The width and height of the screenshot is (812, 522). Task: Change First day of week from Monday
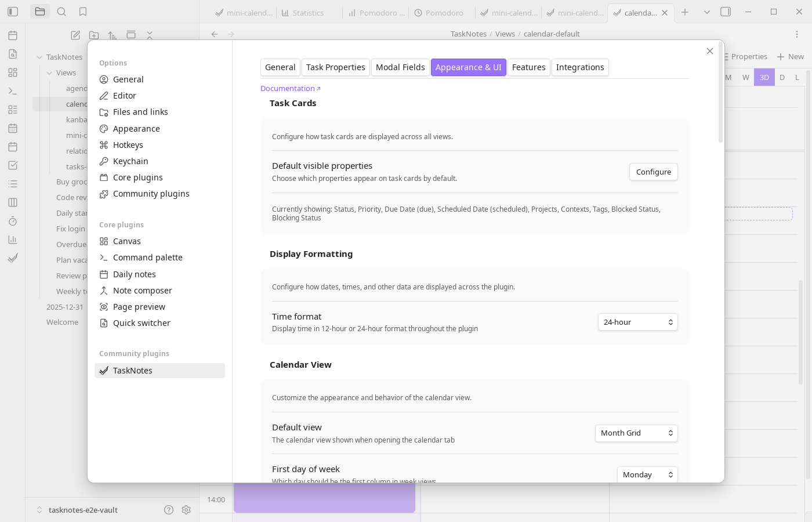coord(647,474)
